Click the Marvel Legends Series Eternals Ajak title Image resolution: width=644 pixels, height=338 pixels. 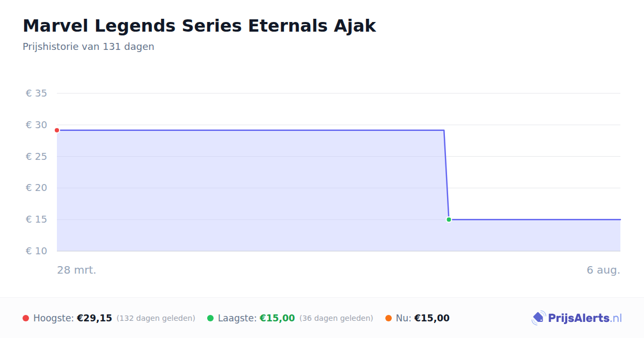tap(199, 26)
